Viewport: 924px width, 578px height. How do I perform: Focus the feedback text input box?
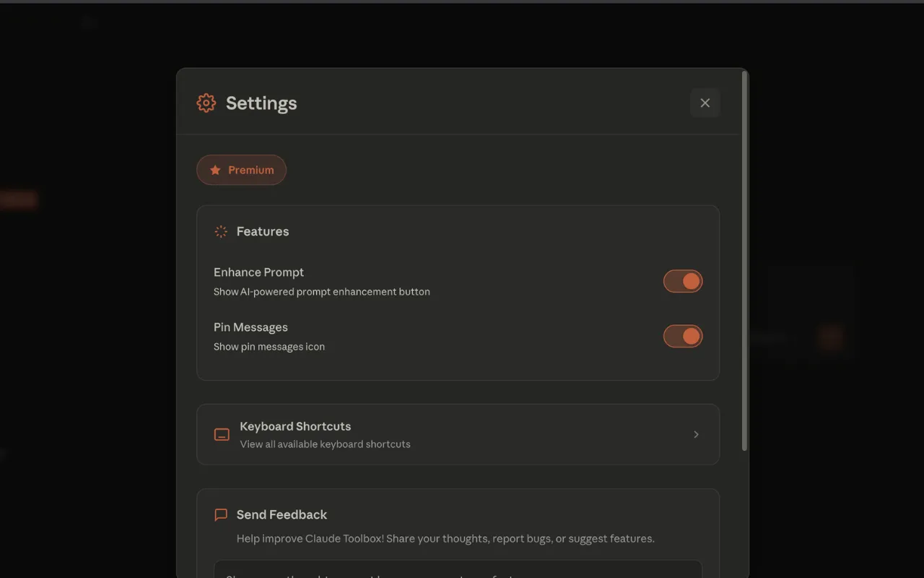pyautogui.click(x=458, y=569)
